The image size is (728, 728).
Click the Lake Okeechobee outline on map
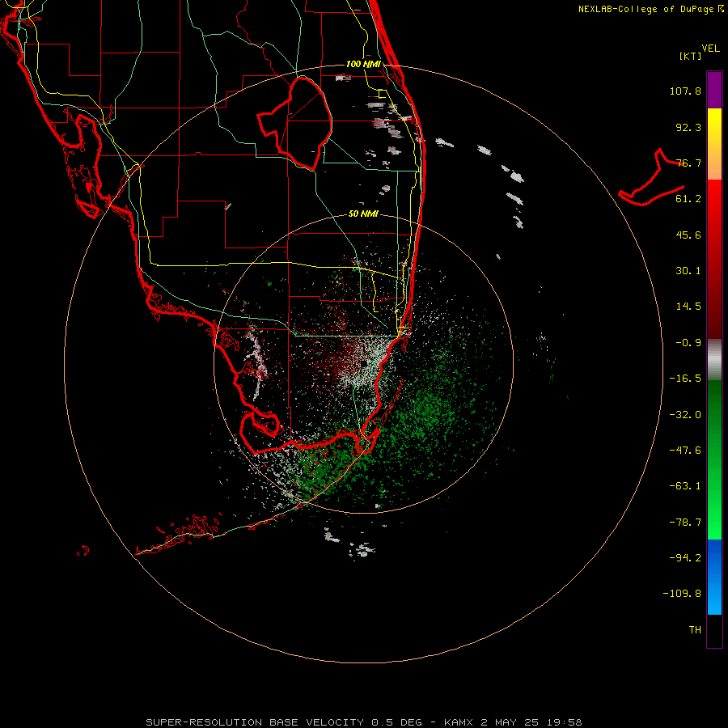pos(295,123)
